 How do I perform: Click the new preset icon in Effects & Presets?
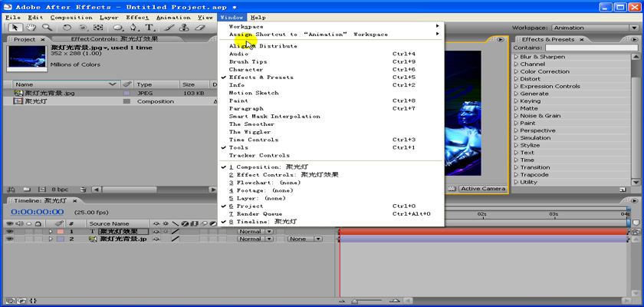[x=623, y=190]
